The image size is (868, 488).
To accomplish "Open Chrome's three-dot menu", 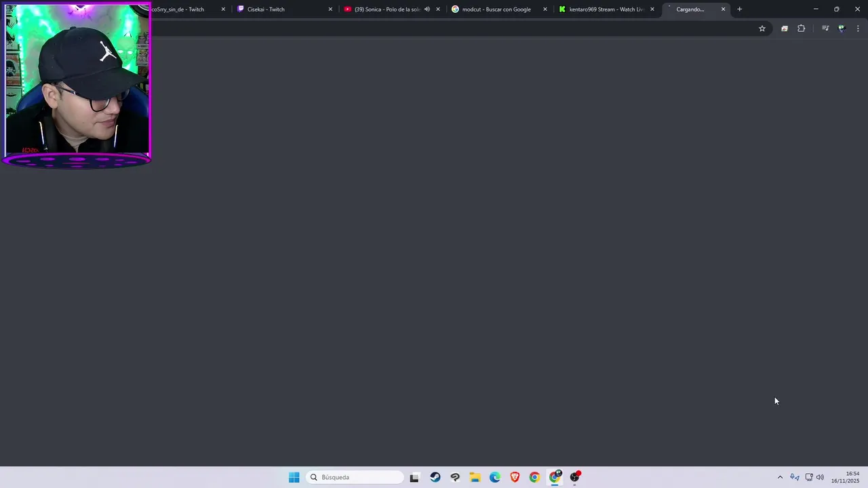I will pyautogui.click(x=858, y=28).
